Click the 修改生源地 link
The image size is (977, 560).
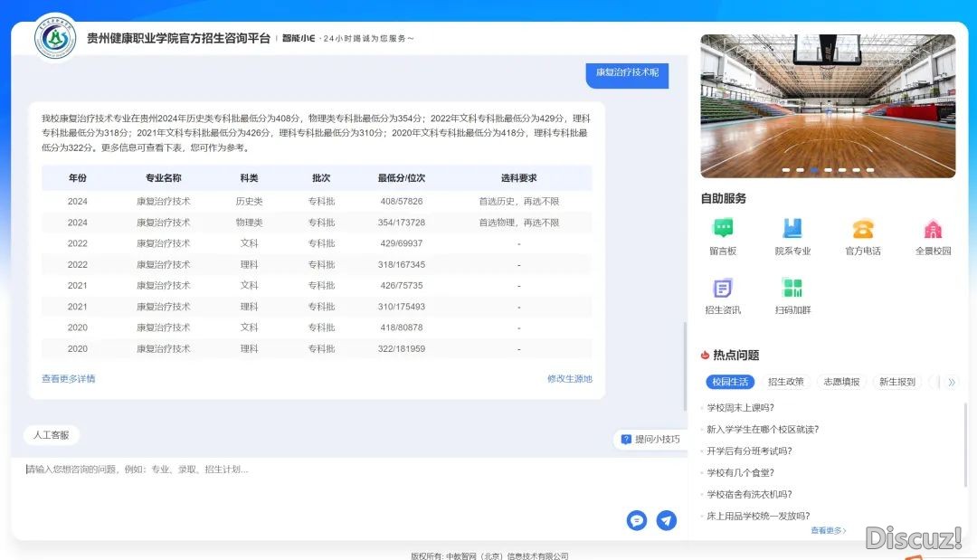570,379
